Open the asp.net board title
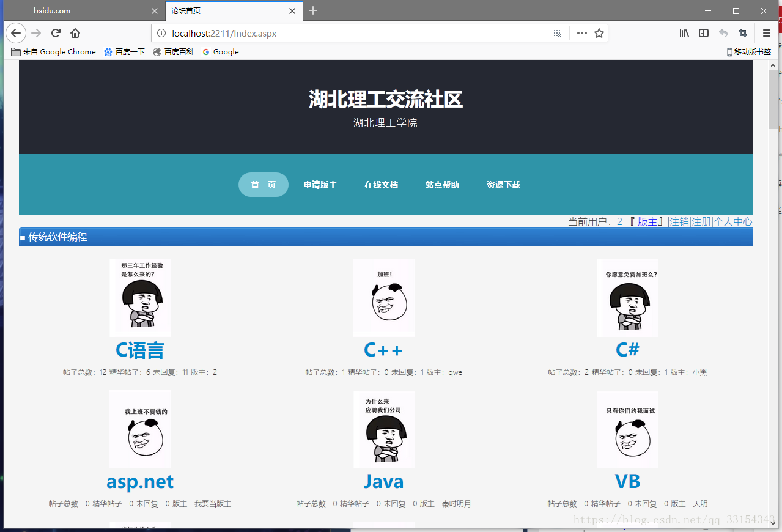 pos(140,482)
